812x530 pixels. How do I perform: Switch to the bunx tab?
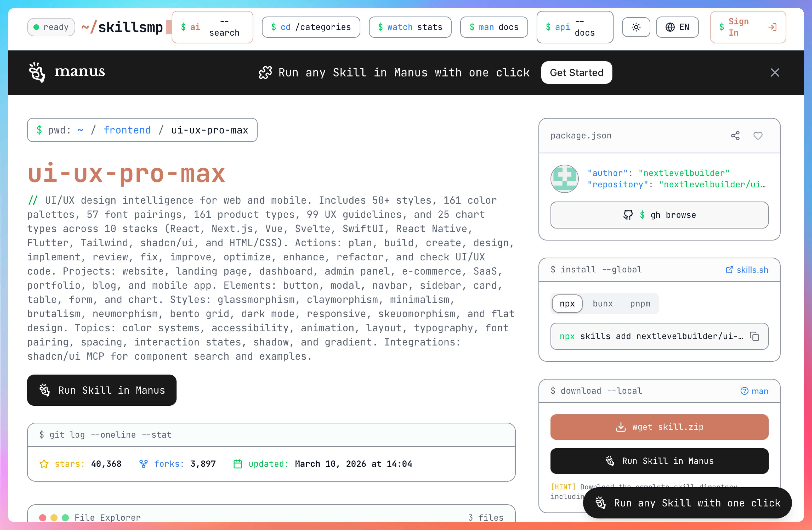point(602,303)
